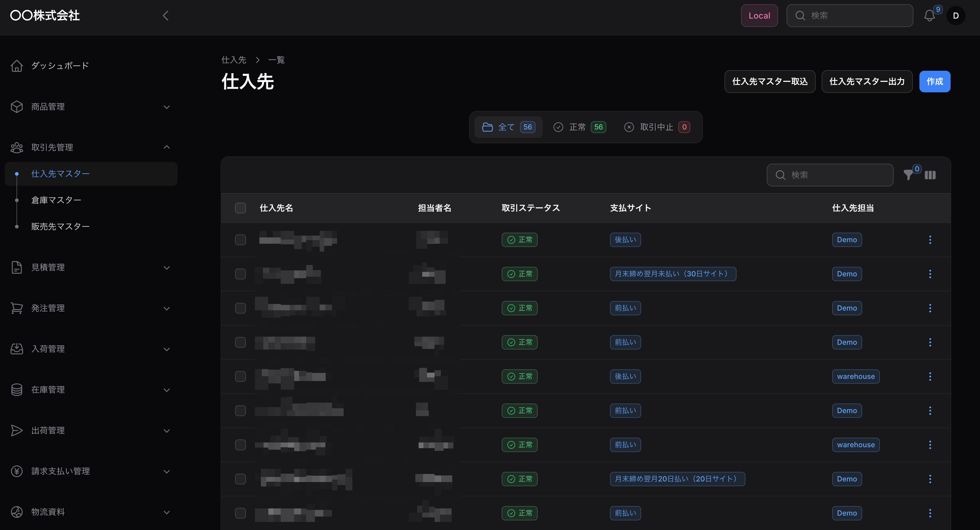
Task: Click 月末締め翌月20日払い（20日サイト） badge
Action: pos(677,479)
